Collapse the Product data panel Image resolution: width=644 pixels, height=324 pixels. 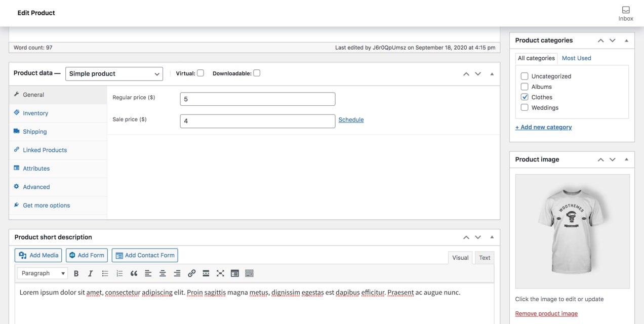click(492, 74)
